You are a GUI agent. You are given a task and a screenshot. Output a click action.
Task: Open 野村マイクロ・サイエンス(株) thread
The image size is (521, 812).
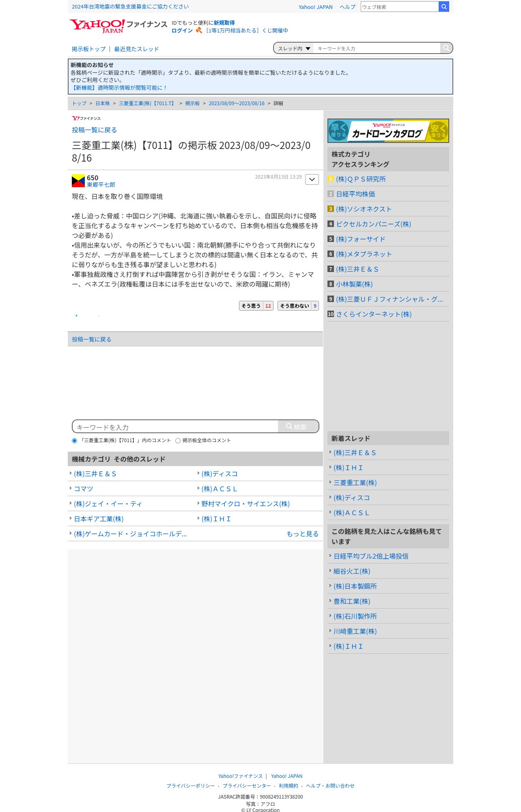[x=245, y=504]
